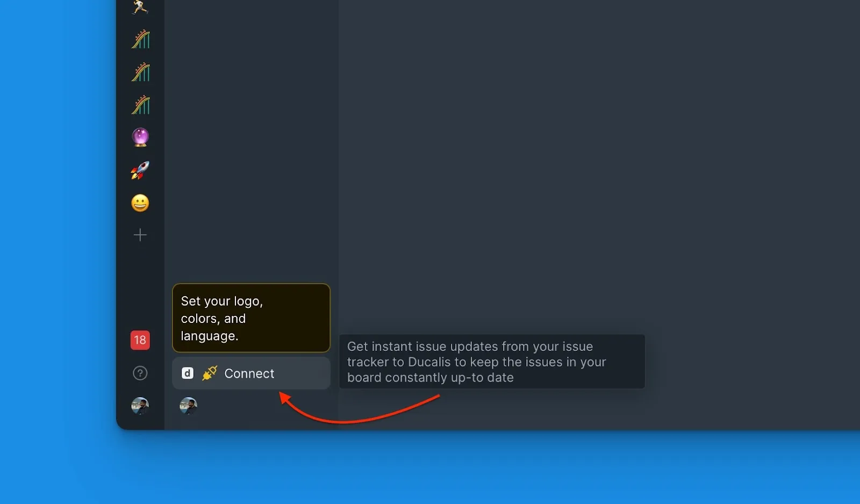The image size is (860, 504).
Task: Click the profile avatar in the icon sidebar
Action: coord(140,406)
